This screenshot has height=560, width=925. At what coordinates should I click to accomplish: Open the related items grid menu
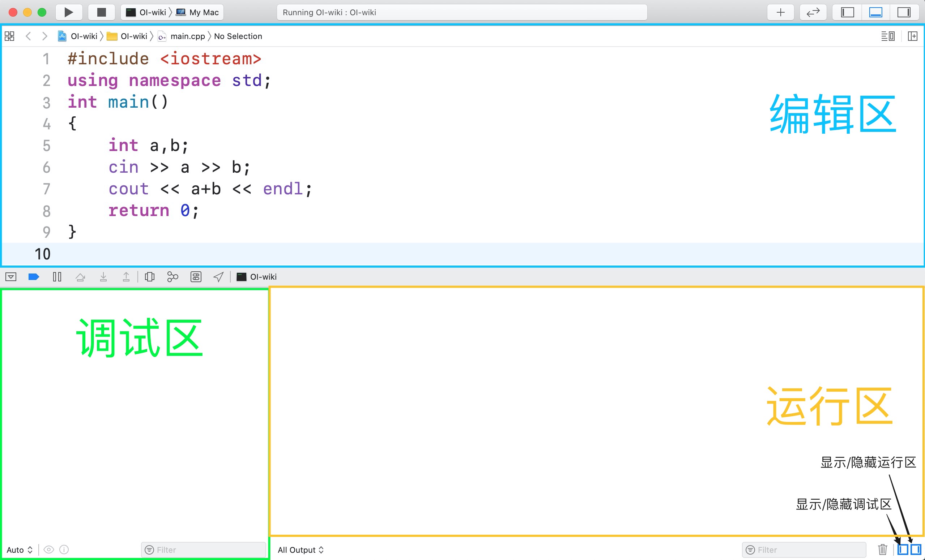[9, 36]
